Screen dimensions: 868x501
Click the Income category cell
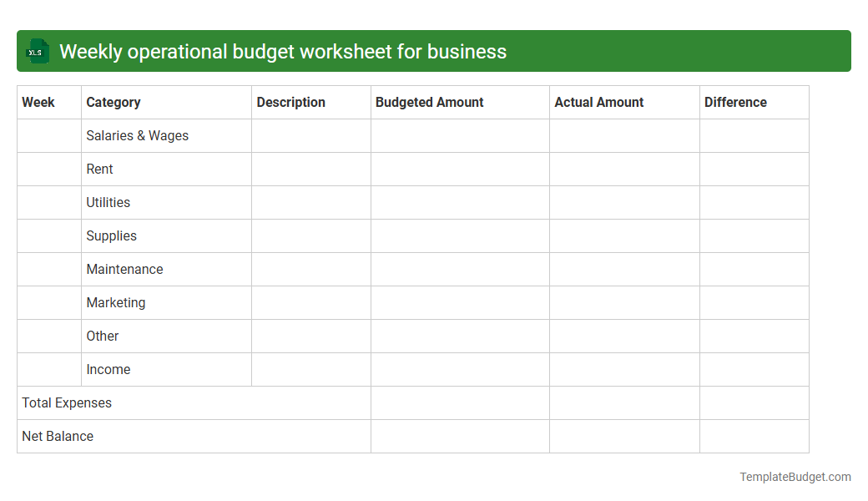click(x=108, y=369)
